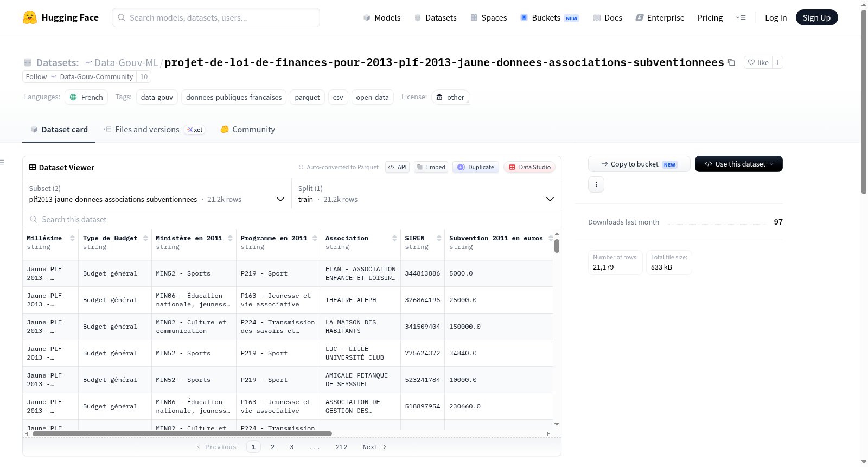
Task: Click current page 1 button
Action: point(253,447)
